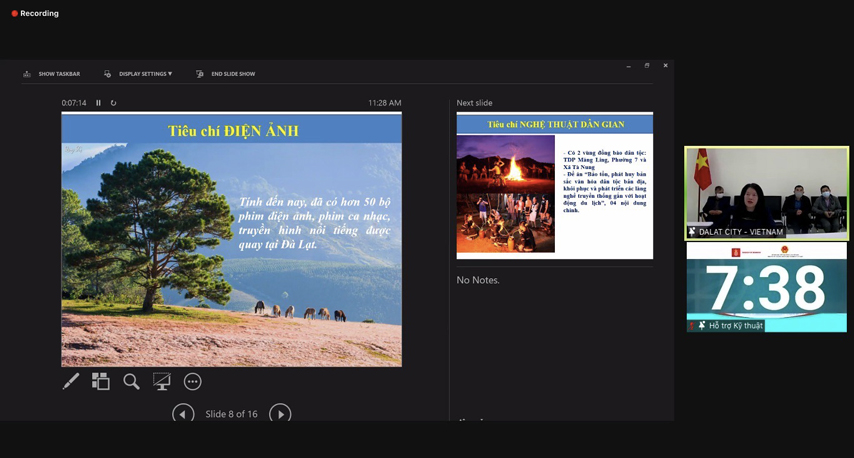Restore down the presenter view window
The height and width of the screenshot is (458, 854).
[x=647, y=66]
